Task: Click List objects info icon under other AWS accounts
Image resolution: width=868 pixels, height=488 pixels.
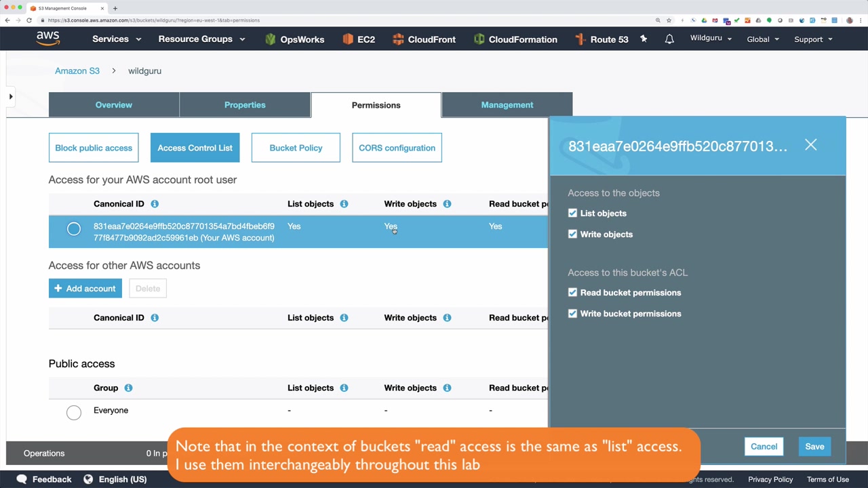Action: click(344, 318)
